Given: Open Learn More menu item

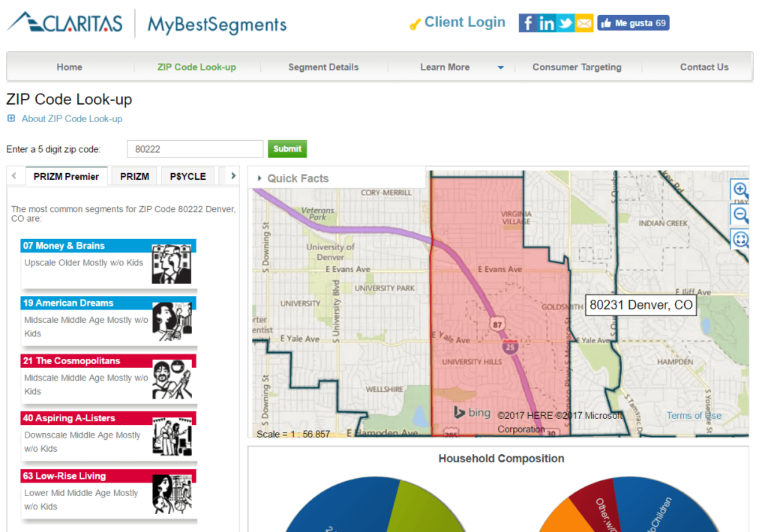Looking at the screenshot, I should [445, 67].
